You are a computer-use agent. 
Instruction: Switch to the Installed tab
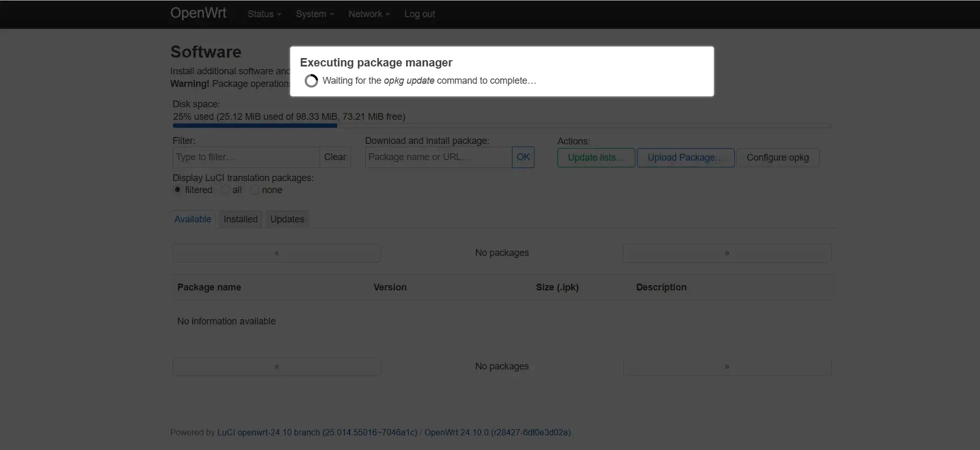pos(241,219)
